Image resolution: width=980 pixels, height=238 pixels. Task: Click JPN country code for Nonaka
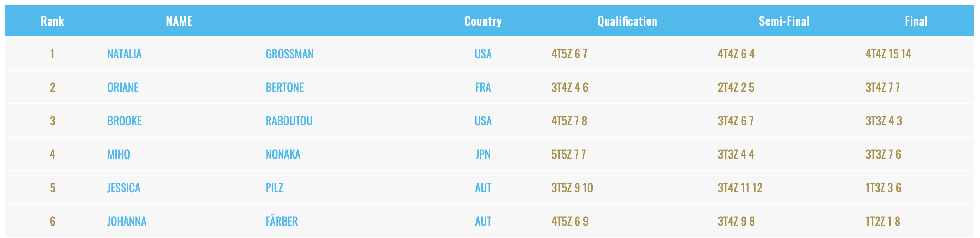pos(483,154)
